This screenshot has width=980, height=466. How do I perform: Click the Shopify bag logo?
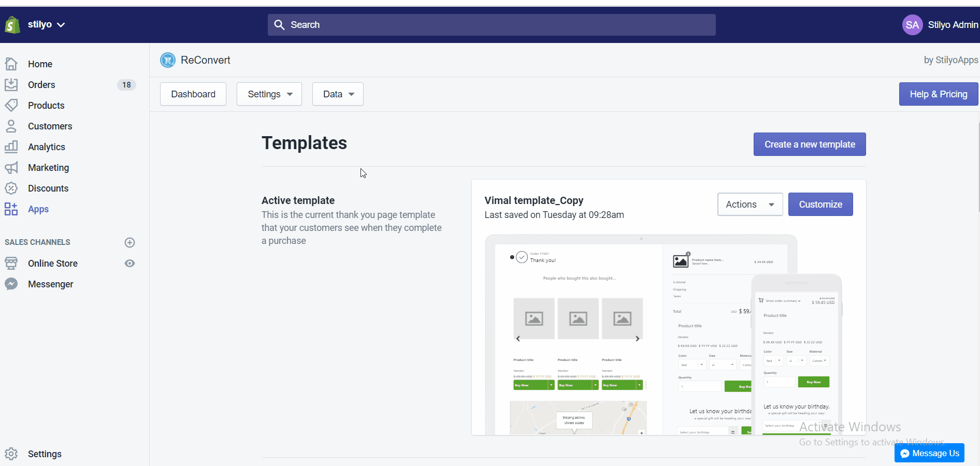(x=12, y=25)
